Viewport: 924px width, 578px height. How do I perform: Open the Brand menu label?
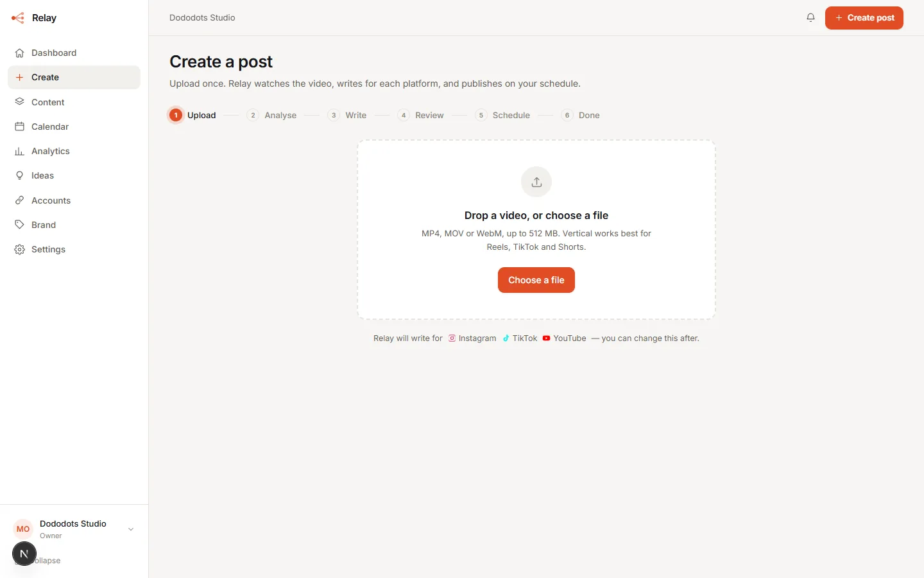click(44, 225)
